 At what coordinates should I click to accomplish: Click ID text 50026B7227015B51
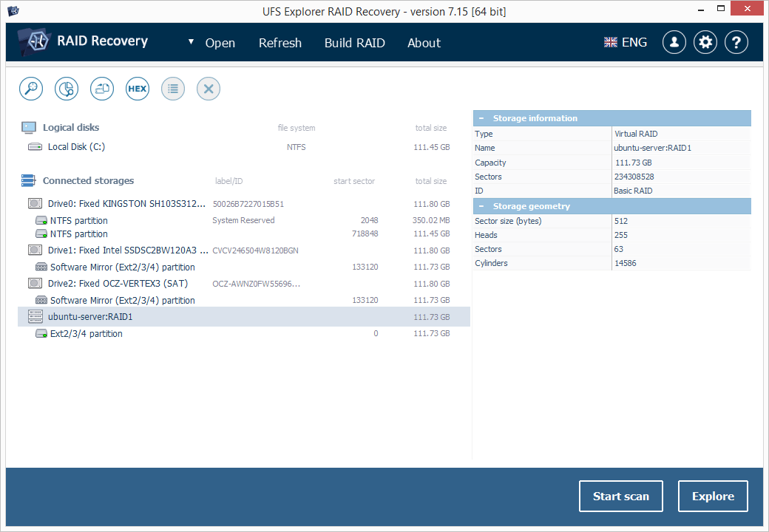point(248,204)
